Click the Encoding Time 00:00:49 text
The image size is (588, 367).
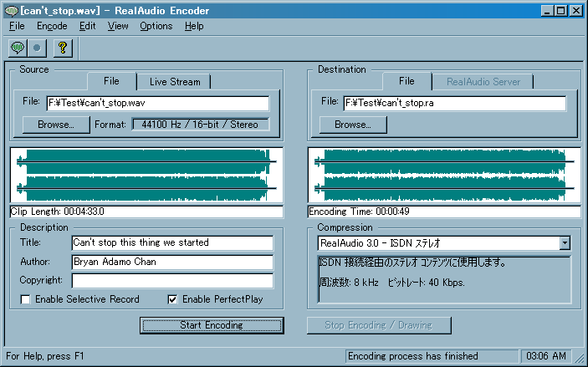point(359,212)
